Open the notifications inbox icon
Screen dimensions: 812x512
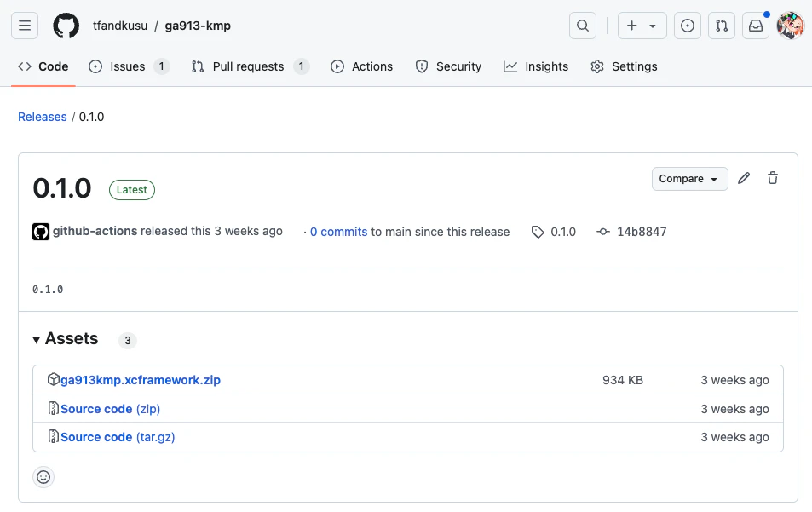click(x=756, y=26)
